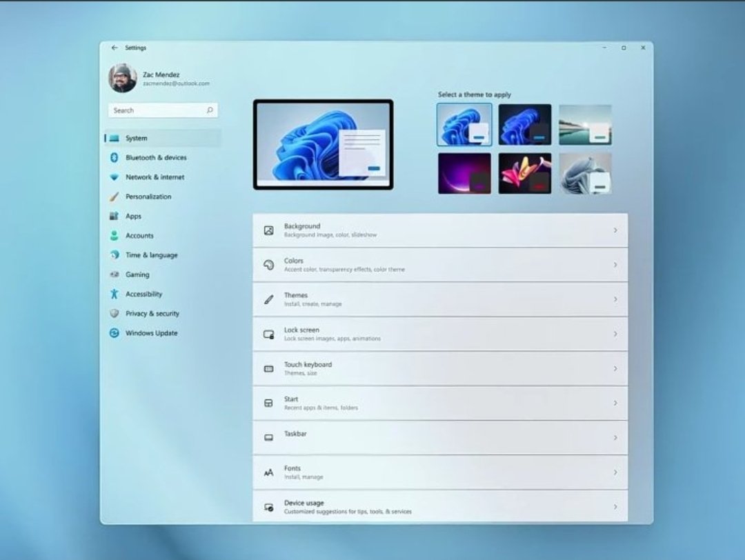This screenshot has height=560, width=745.
Task: Apply the light blue bloom theme
Action: tap(464, 125)
